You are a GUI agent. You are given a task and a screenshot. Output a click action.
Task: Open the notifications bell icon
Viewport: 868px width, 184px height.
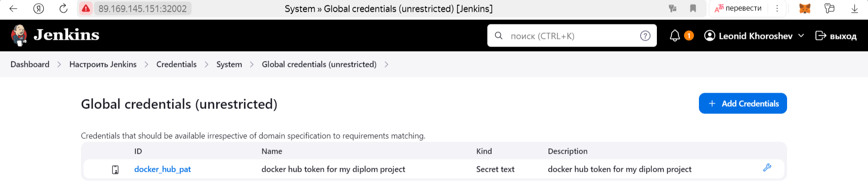pyautogui.click(x=675, y=36)
